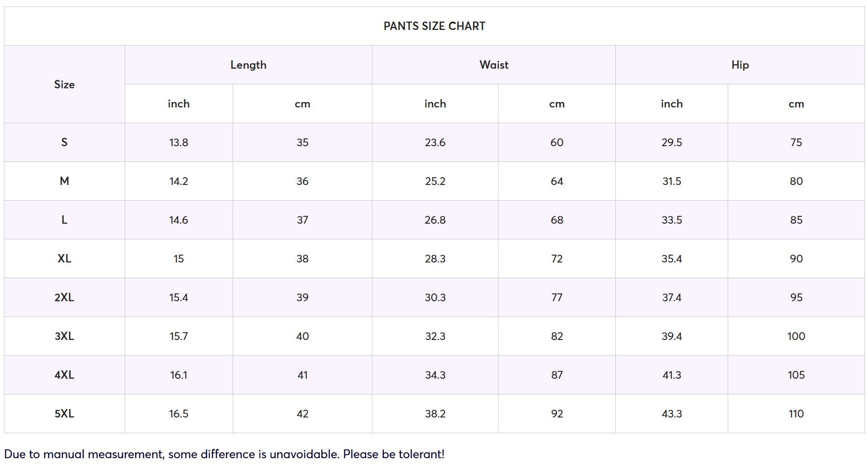Select the Hip column header
Viewport: 868px width, 468px height.
(x=740, y=65)
